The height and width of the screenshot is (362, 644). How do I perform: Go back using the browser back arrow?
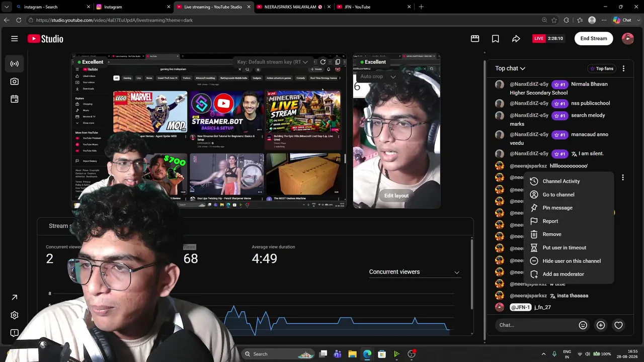pos(6,20)
